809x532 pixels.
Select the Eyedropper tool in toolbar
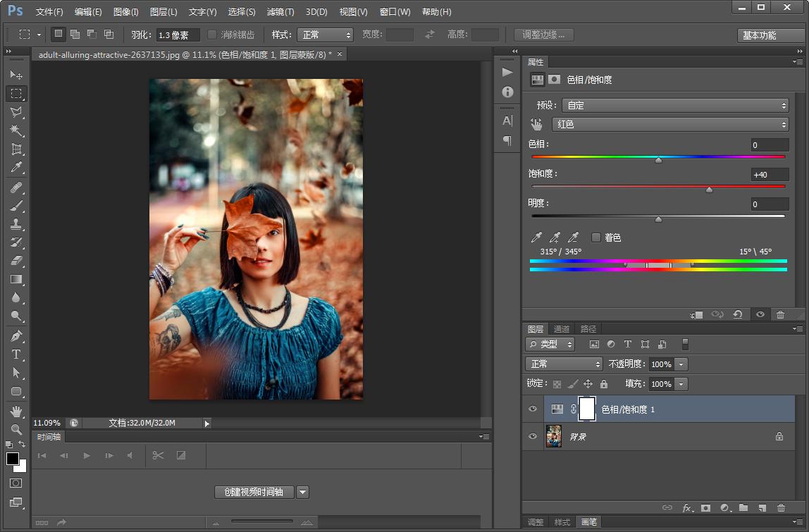point(16,168)
